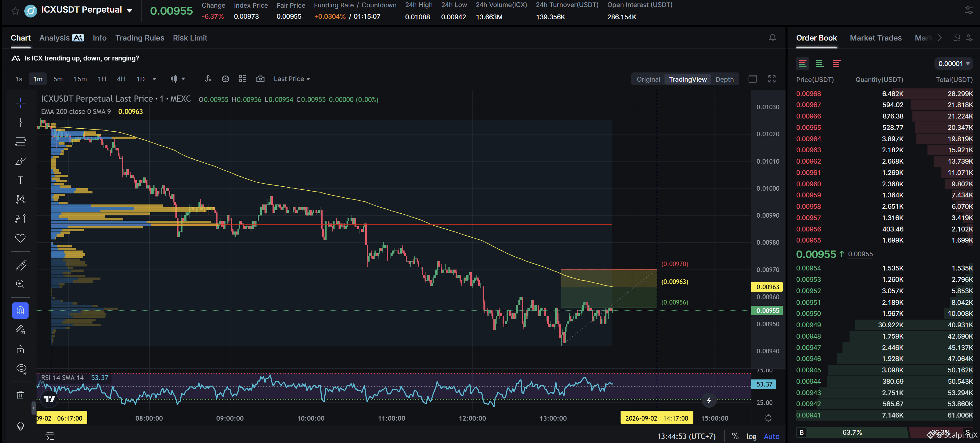Select the ruler measure tool
Screen dimensions: 980x443
(x=21, y=265)
